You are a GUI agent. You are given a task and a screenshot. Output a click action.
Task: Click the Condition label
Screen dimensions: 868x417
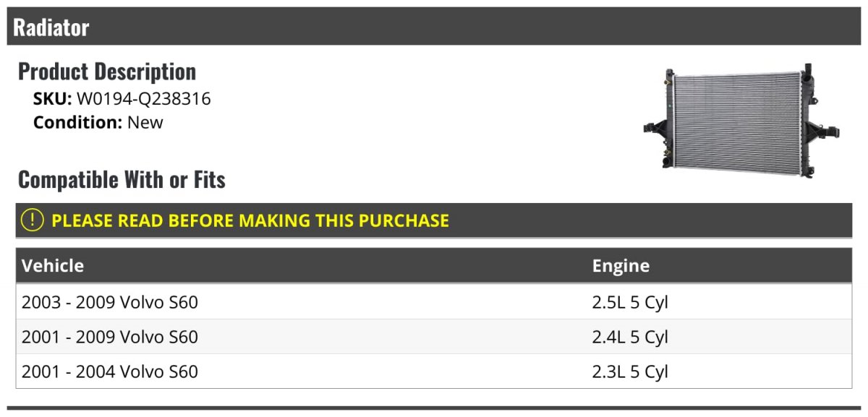[x=77, y=122]
